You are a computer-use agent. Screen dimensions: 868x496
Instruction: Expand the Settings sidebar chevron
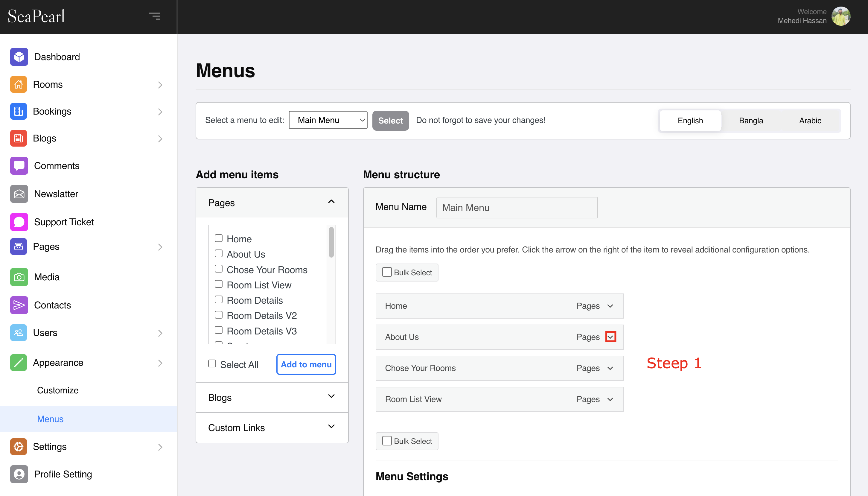160,447
